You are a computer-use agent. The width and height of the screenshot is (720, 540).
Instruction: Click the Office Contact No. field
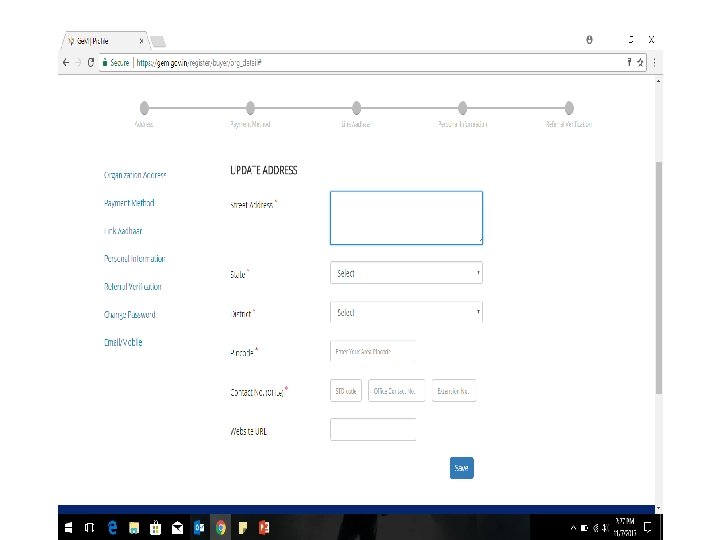[397, 391]
